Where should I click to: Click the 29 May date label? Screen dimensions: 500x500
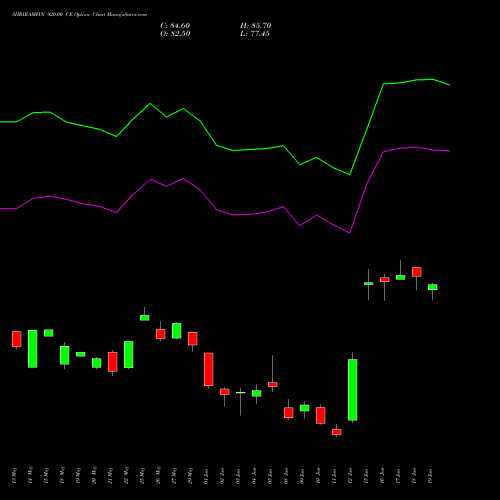tap(190, 476)
